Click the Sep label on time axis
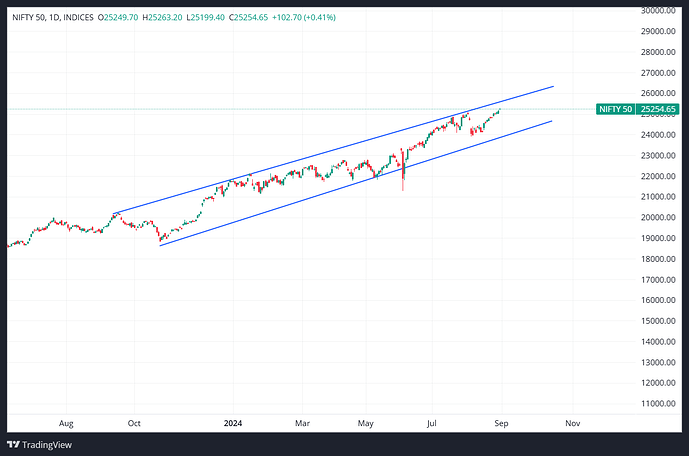The image size is (689, 456). 501,423
